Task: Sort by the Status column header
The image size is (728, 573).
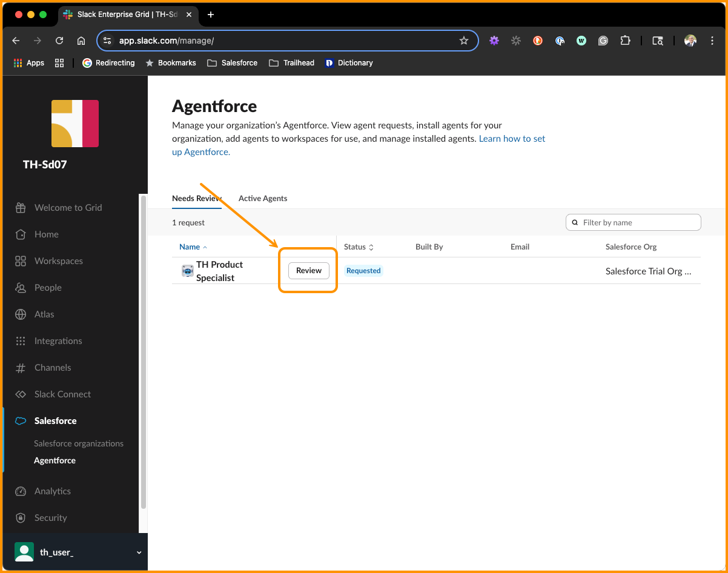Action: [359, 247]
